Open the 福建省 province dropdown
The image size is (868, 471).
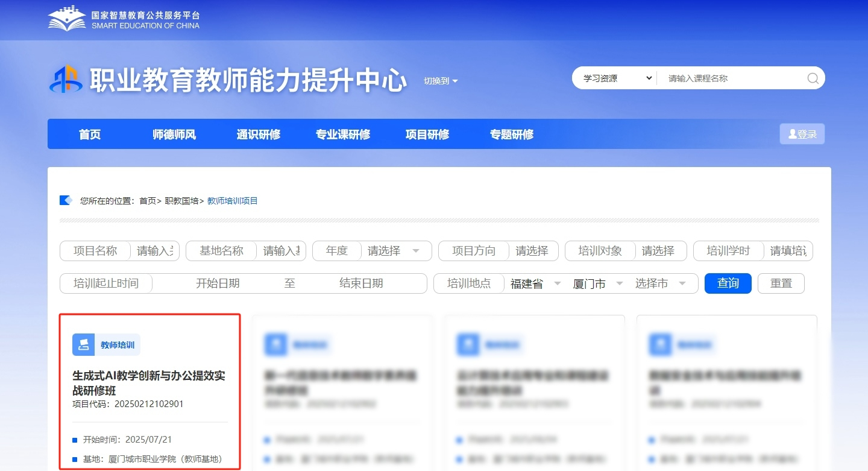(x=535, y=283)
